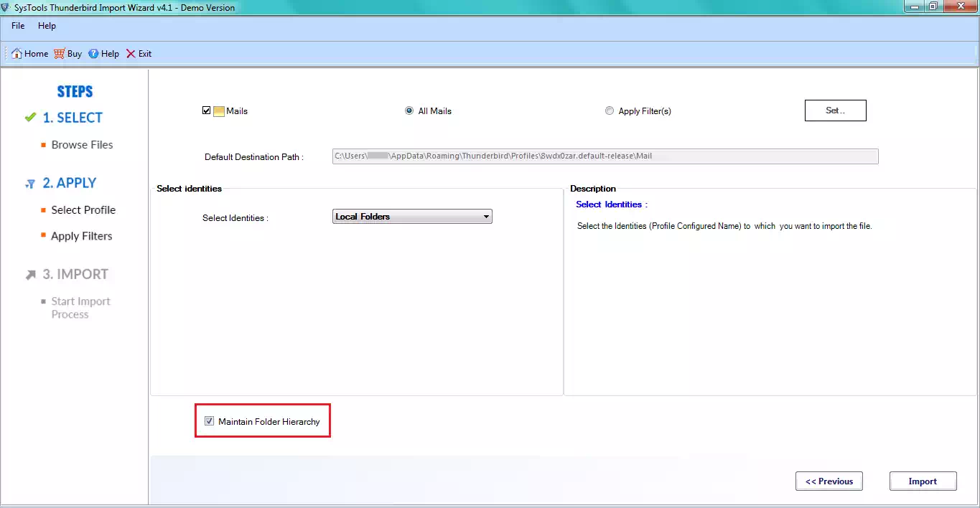Screen dimensions: 980x508
Task: Select the Apply Filter(s) radio button
Action: pos(610,111)
